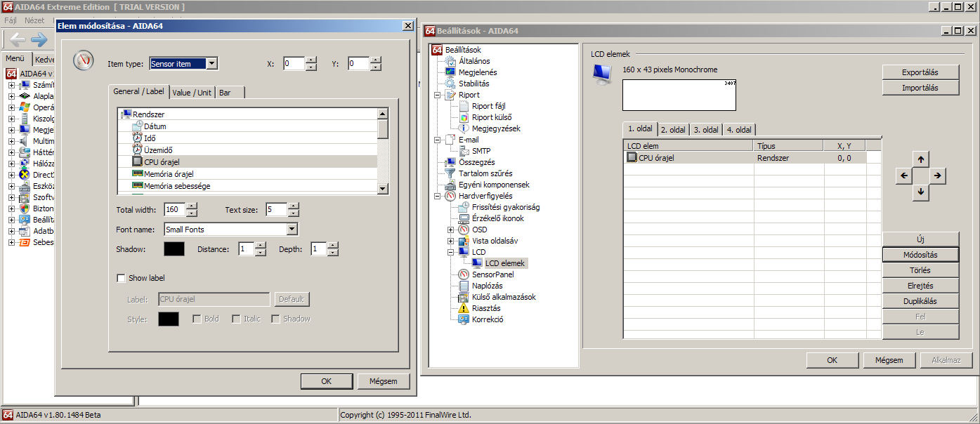Click the X position input field
This screenshot has width=980, height=424.
[x=294, y=64]
